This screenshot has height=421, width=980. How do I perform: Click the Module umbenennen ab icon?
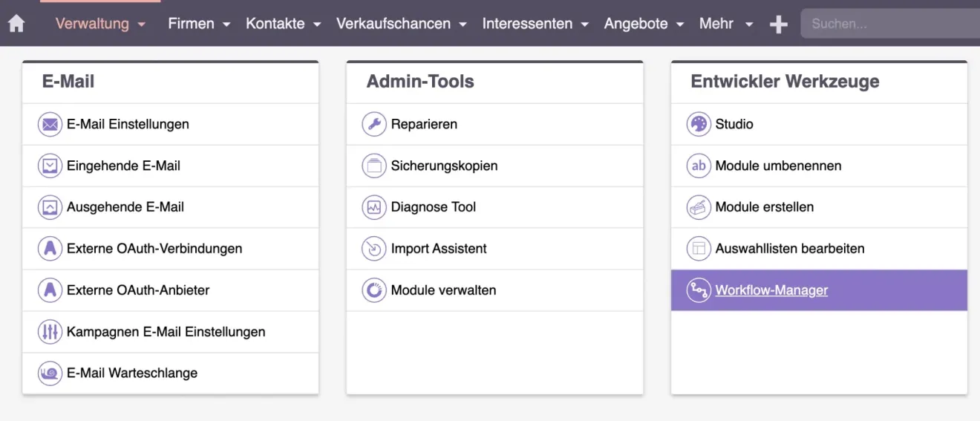tap(699, 166)
